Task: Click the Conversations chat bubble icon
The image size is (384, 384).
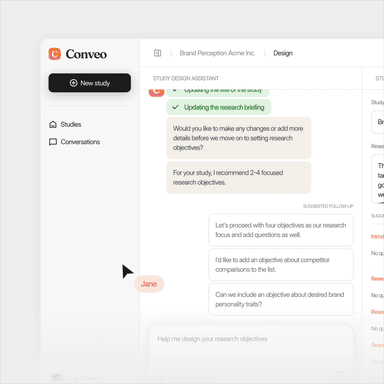Action: 53,142
